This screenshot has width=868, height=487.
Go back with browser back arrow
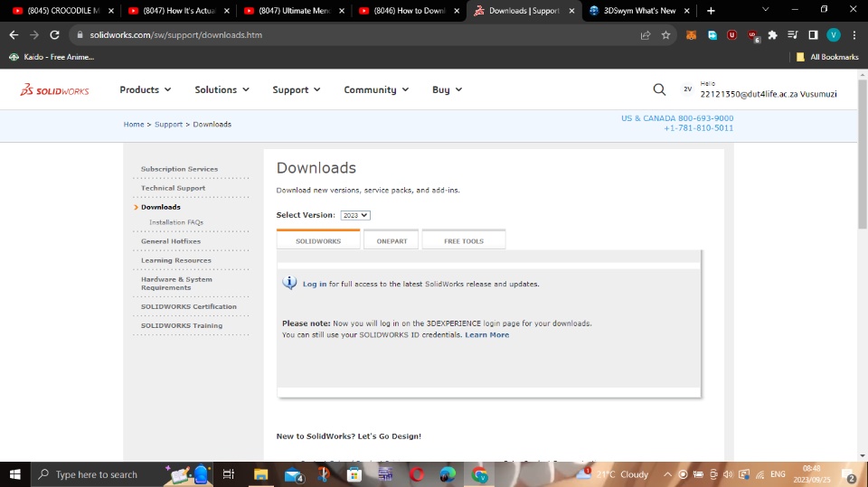[x=14, y=35]
